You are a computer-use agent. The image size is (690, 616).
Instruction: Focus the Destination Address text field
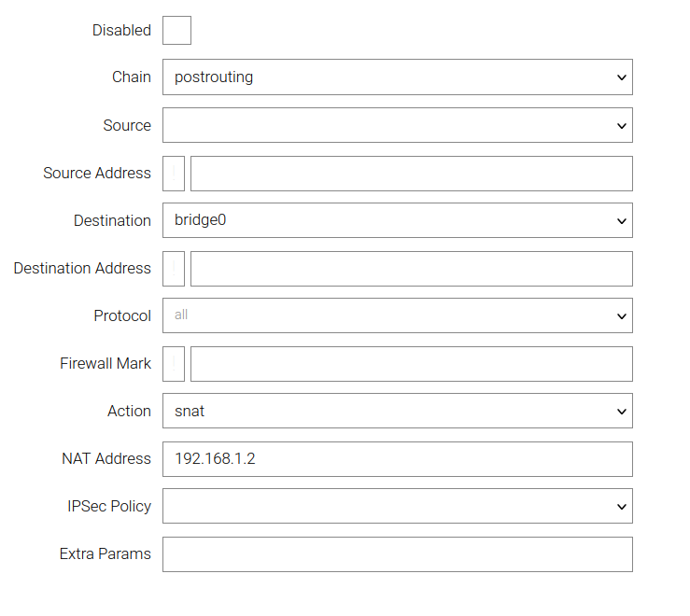click(x=411, y=269)
